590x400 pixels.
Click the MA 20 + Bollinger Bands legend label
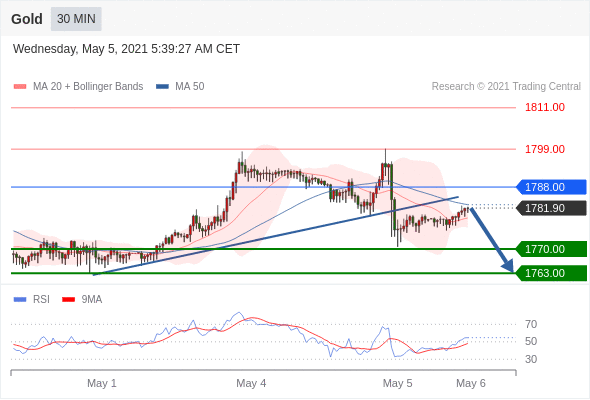[x=88, y=87]
